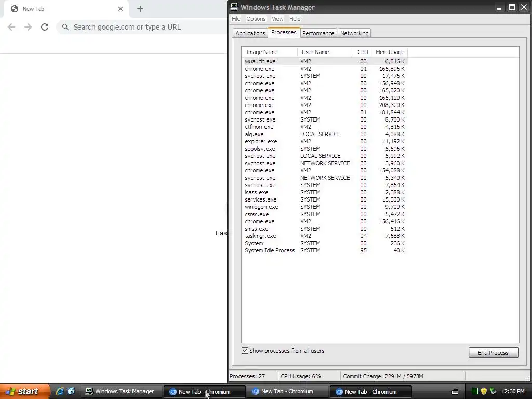Select chrome.exe using 208,320 K memory
532x399 pixels.
[325, 105]
